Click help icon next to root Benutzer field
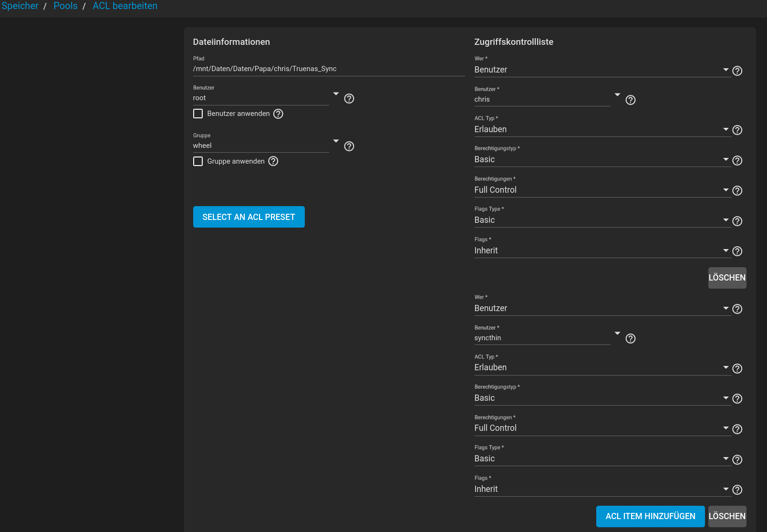This screenshot has width=767, height=532. (349, 99)
